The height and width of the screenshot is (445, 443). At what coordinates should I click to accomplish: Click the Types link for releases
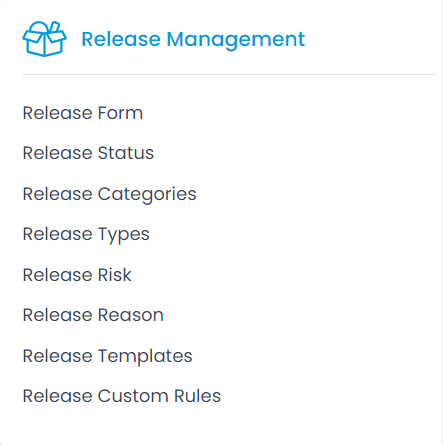pos(86,235)
